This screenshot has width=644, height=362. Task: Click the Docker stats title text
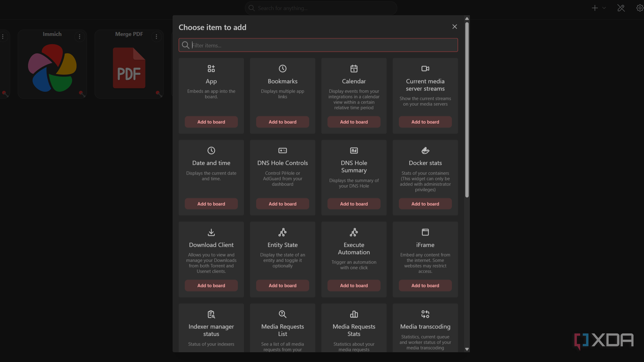click(425, 163)
